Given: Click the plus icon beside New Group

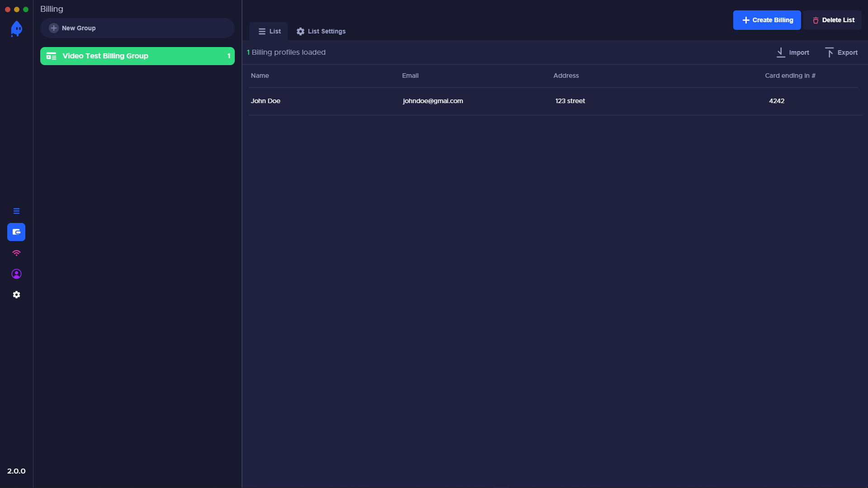Looking at the screenshot, I should (x=54, y=28).
